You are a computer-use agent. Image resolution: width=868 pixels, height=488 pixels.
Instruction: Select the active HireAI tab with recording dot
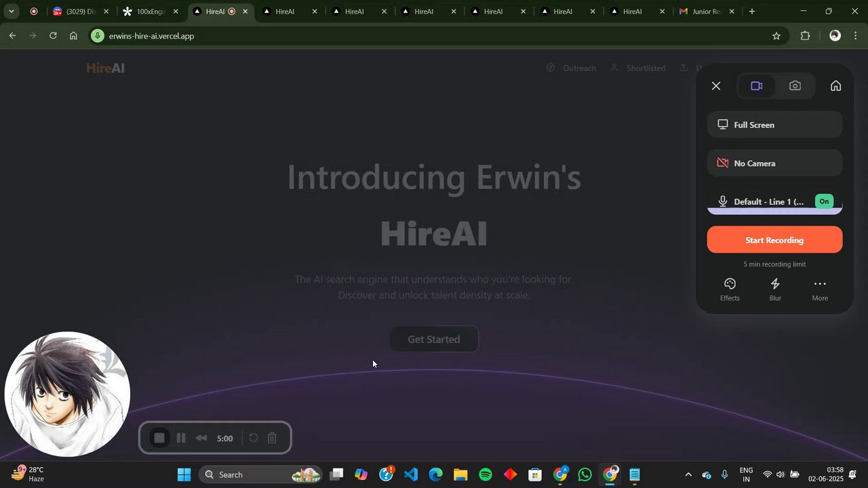tap(220, 12)
